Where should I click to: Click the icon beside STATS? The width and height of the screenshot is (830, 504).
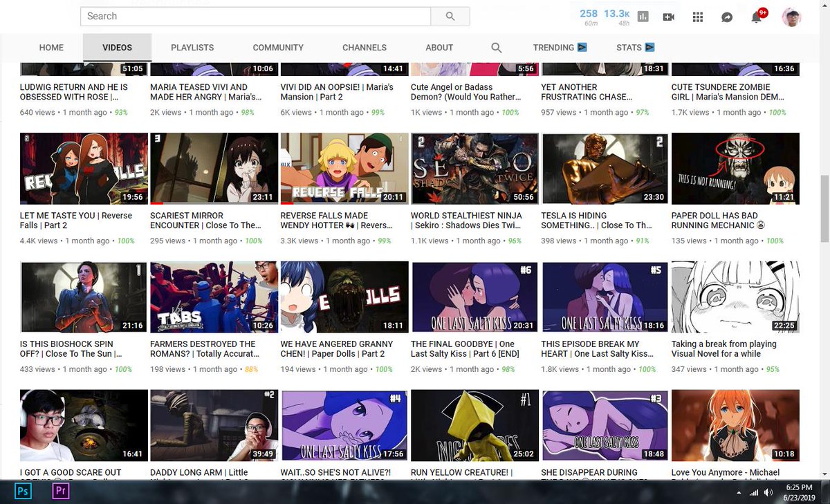click(649, 48)
